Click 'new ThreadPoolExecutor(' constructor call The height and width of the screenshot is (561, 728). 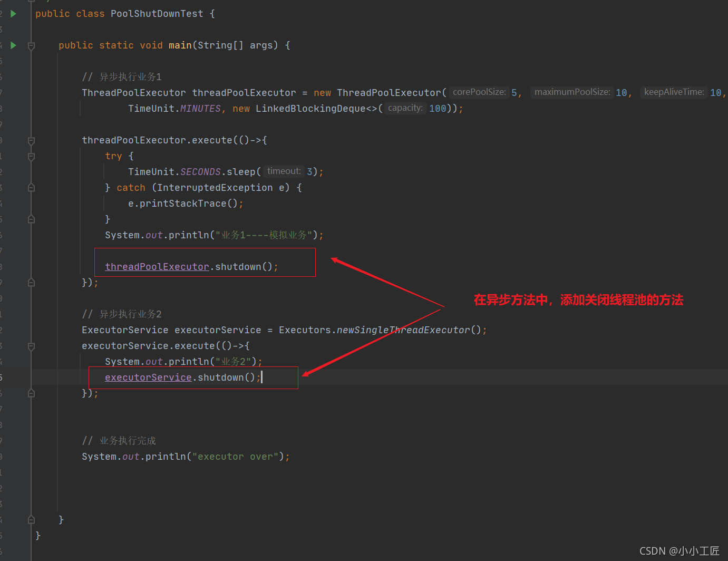380,93
